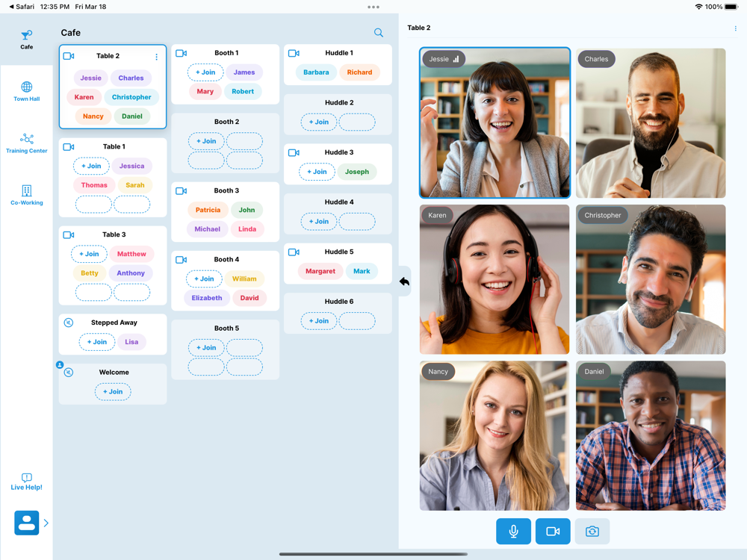
Task: Join Huddle 6
Action: tap(319, 321)
